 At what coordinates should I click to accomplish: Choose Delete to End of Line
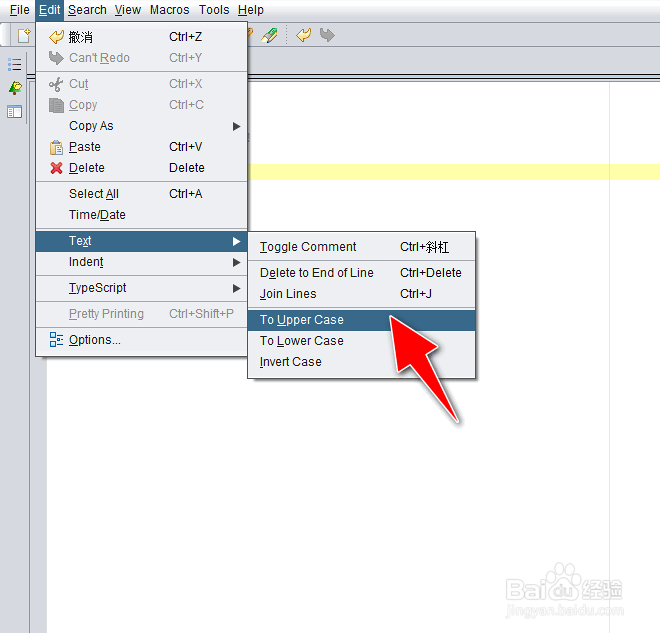pyautogui.click(x=362, y=273)
